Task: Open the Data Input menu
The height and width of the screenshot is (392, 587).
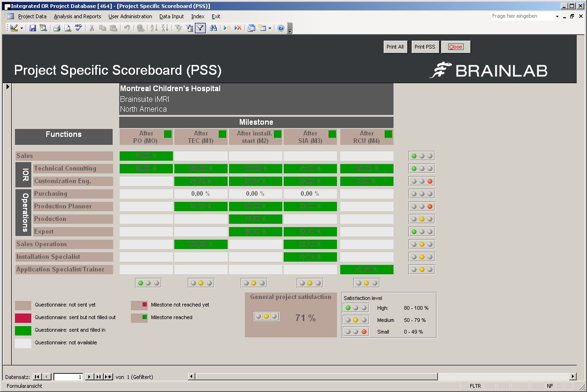Action: [x=172, y=16]
